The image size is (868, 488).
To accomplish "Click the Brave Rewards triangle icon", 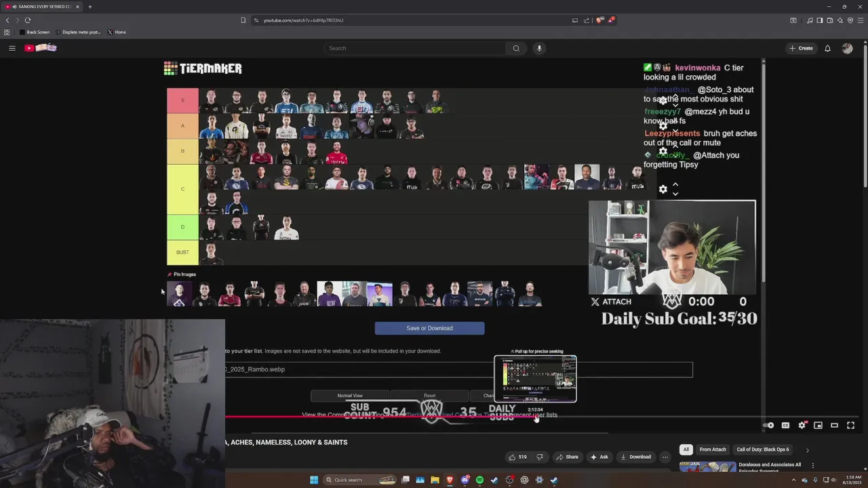I will tap(611, 20).
